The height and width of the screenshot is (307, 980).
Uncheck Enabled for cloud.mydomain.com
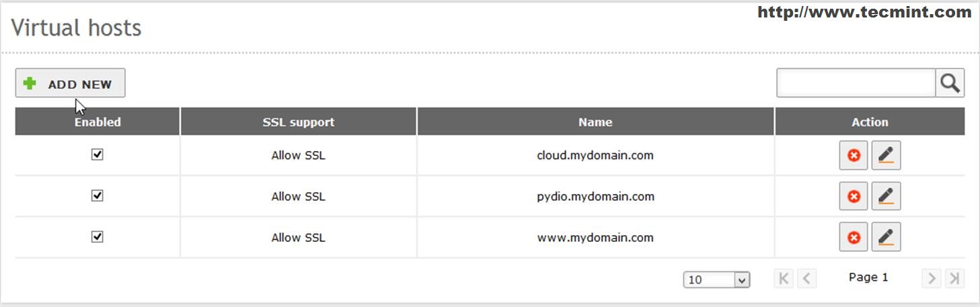(x=98, y=155)
